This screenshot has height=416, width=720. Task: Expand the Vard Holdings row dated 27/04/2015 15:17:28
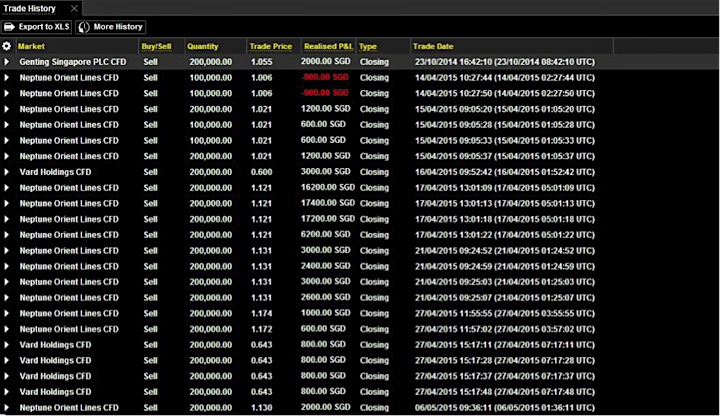(x=6, y=360)
